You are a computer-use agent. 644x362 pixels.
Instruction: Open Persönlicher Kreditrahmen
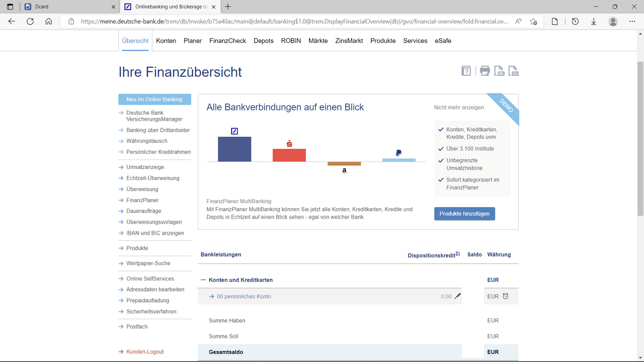pyautogui.click(x=158, y=152)
